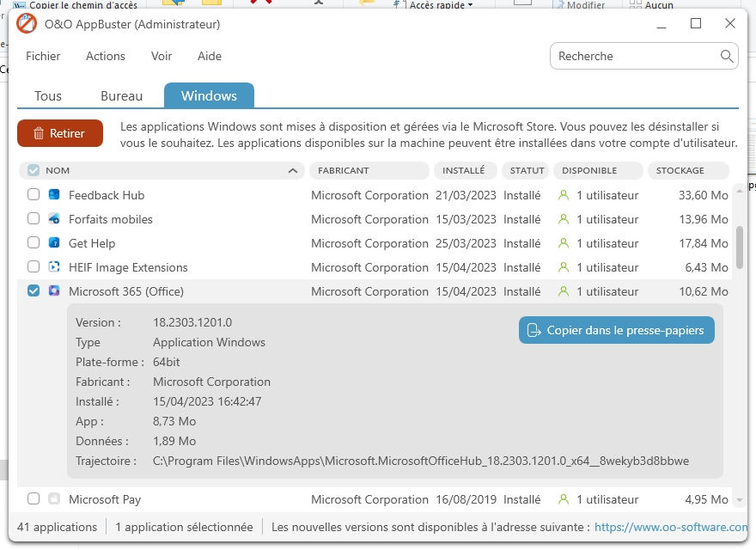Click the Microsoft Pay app icon
This screenshot has height=550, width=756.
click(54, 498)
